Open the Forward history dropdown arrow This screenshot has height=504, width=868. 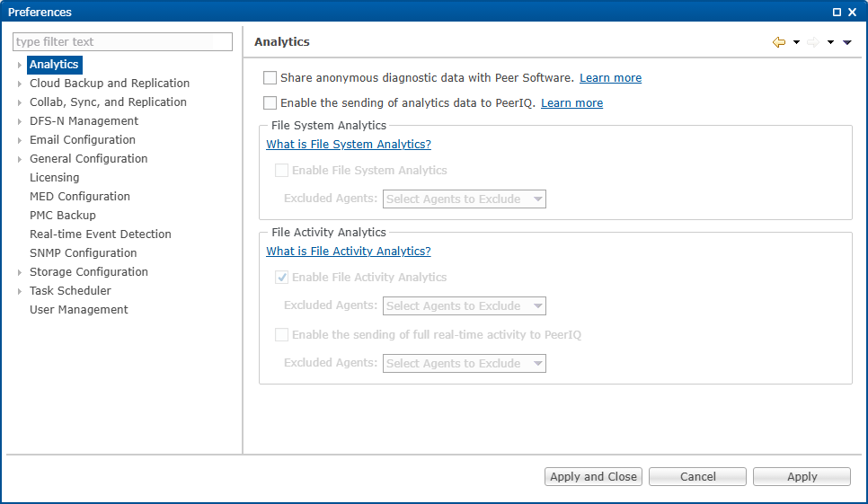830,42
